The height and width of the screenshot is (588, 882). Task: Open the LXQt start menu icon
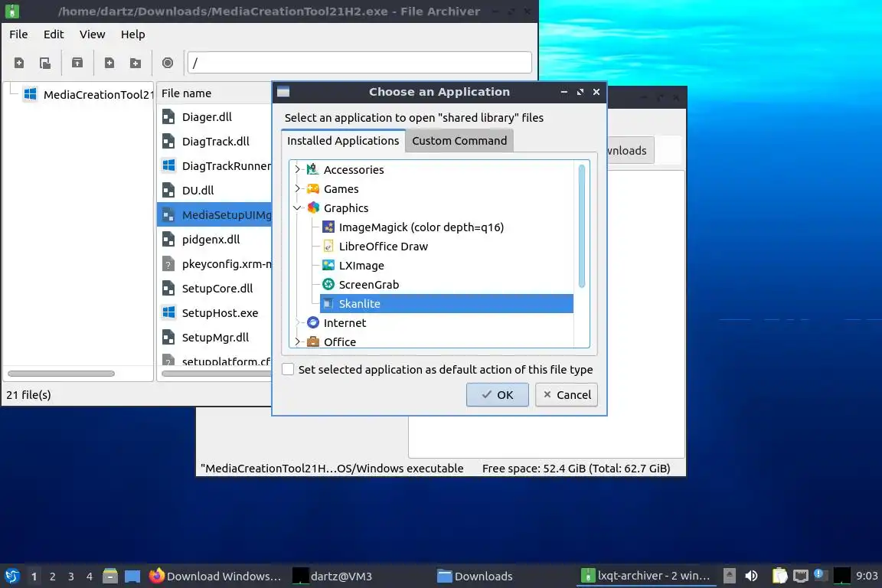click(12, 577)
